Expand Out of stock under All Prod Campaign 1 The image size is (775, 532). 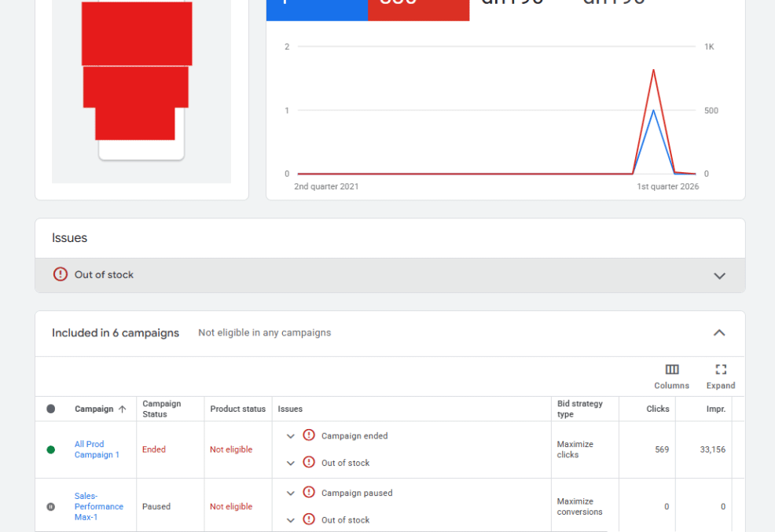(291, 463)
